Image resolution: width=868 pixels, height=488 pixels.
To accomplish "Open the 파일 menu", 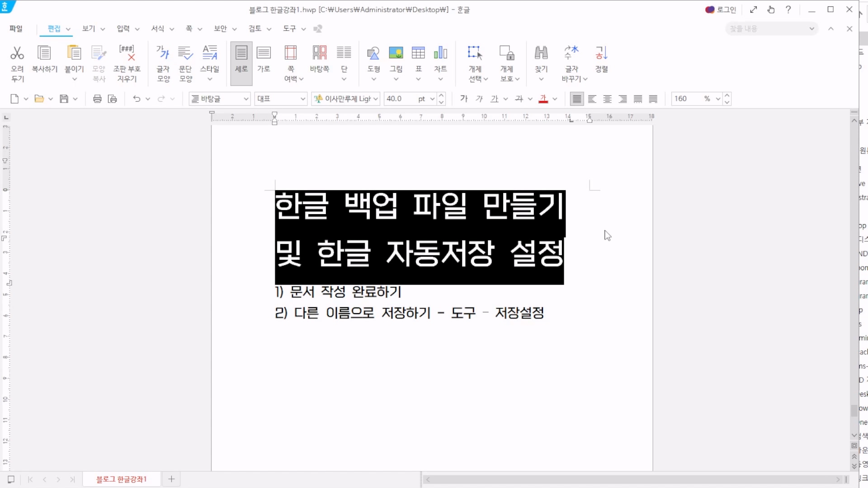I will pos(16,28).
